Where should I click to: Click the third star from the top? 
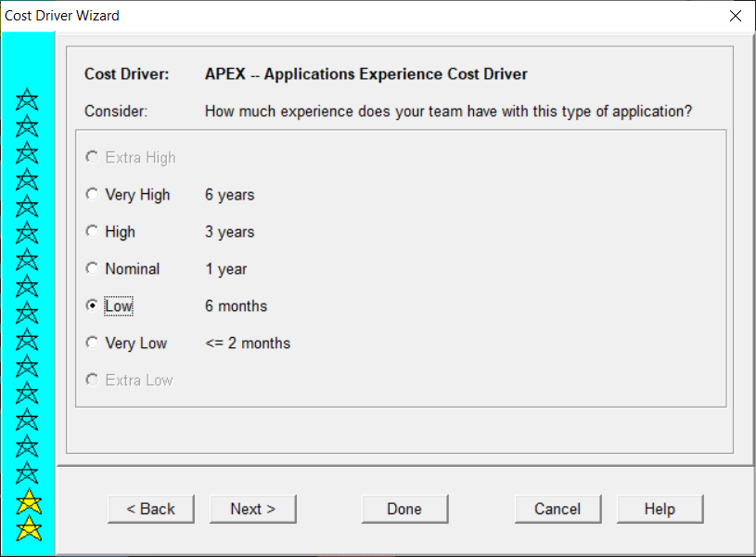(27, 153)
